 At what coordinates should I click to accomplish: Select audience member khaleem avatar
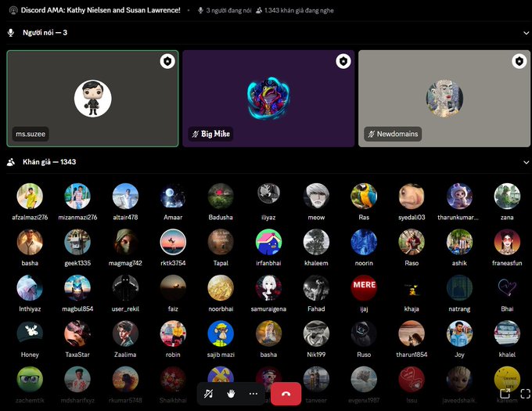tap(316, 242)
